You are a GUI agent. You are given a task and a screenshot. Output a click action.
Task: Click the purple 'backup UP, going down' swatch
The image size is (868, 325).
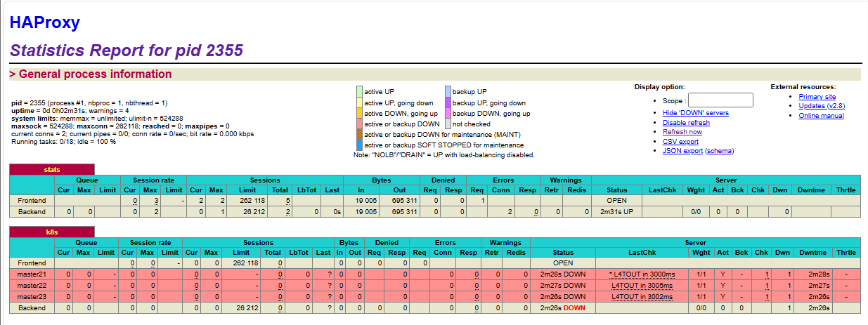click(x=448, y=102)
